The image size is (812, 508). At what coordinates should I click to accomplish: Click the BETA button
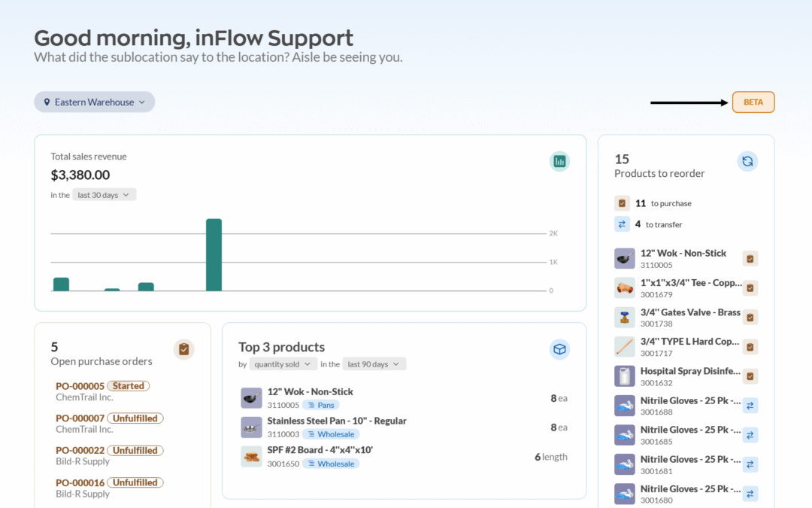[753, 102]
